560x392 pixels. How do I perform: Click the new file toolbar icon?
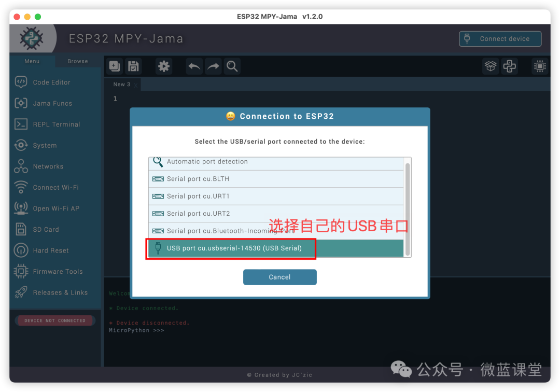[115, 66]
